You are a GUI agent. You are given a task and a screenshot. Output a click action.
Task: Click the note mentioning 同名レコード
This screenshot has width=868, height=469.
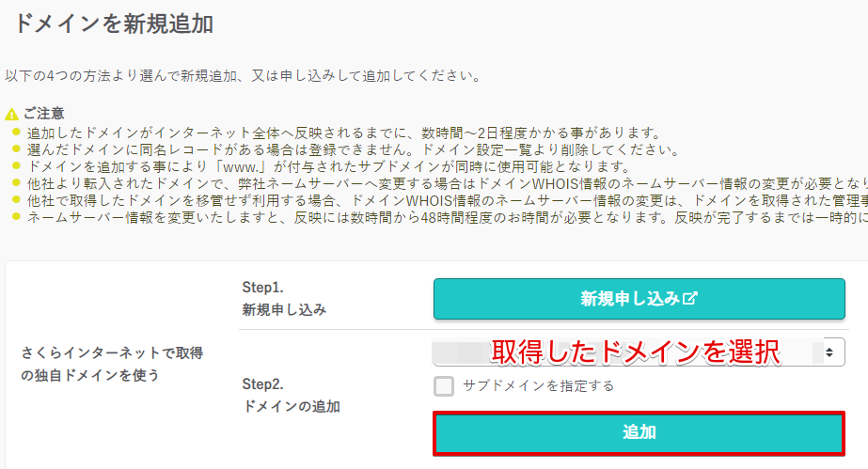pyautogui.click(x=354, y=149)
